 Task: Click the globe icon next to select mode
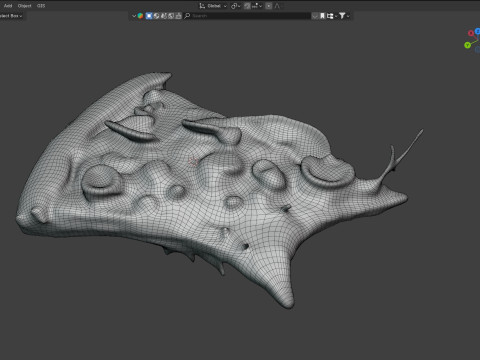pos(156,16)
